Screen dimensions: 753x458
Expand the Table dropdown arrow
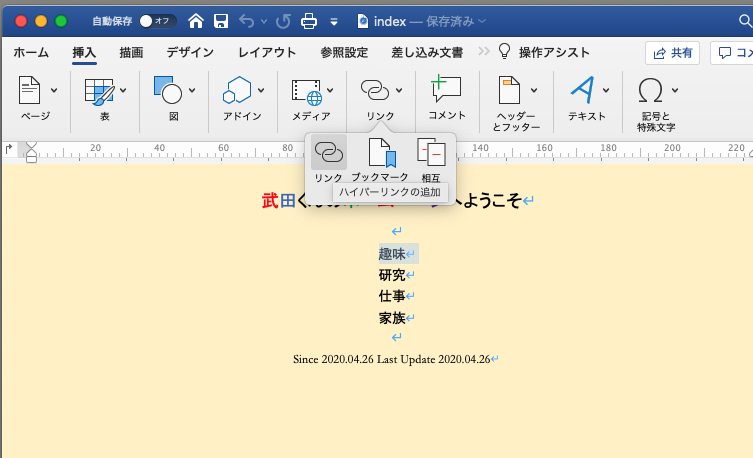click(x=123, y=91)
